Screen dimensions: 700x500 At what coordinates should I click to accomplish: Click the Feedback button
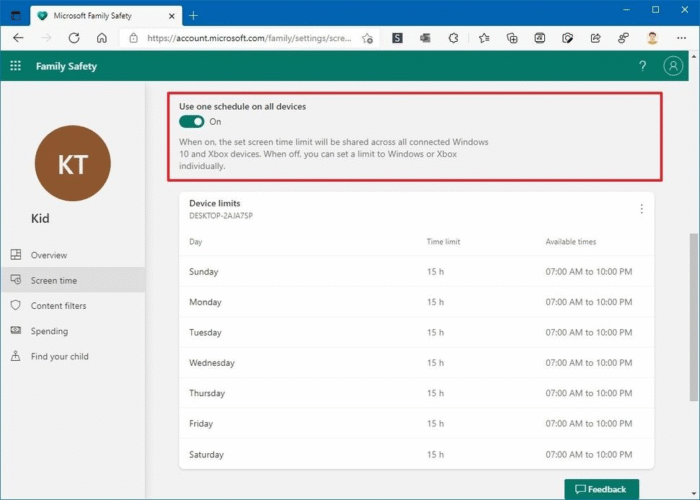click(x=601, y=489)
